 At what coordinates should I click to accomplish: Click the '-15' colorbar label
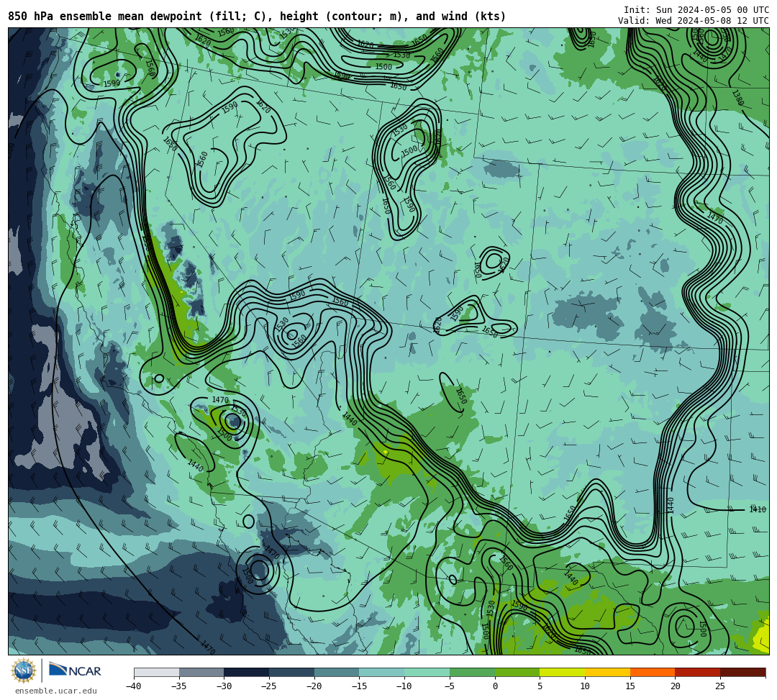click(359, 686)
